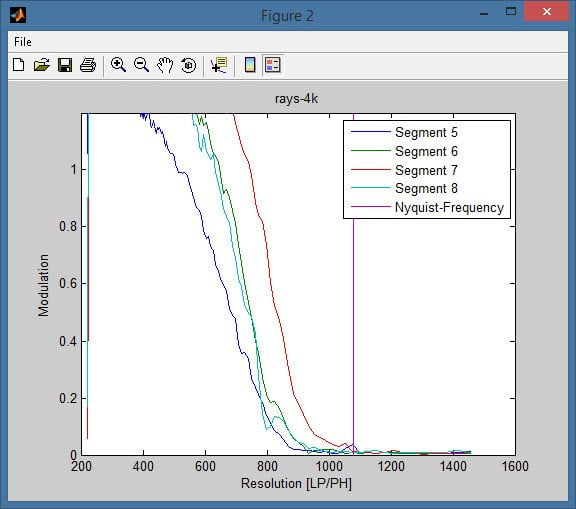This screenshot has width=576, height=509.
Task: Click the Resolution [LP/PH] axis label
Action: pos(296,483)
